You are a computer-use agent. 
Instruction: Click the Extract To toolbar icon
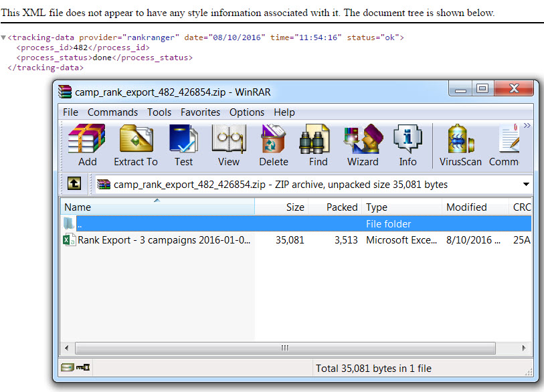pyautogui.click(x=136, y=145)
